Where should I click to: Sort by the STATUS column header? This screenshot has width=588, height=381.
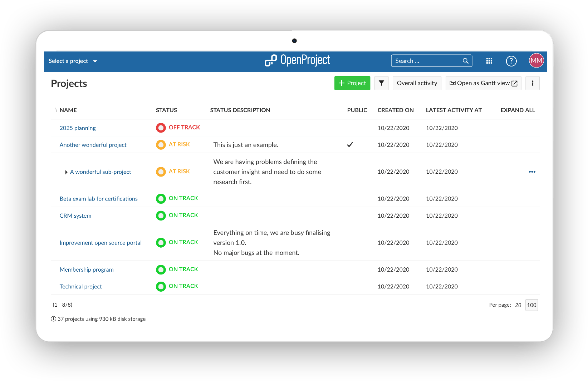click(x=166, y=110)
